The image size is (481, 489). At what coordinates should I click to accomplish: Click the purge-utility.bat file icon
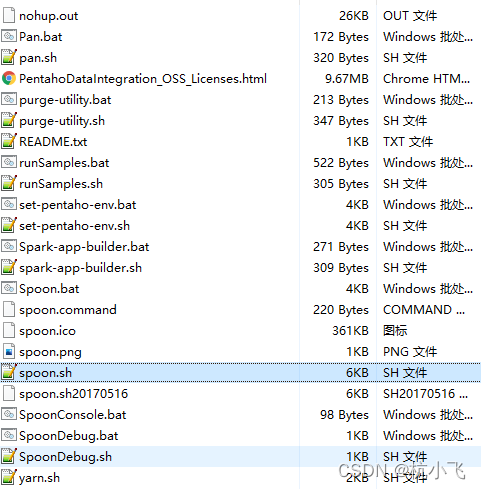click(9, 99)
